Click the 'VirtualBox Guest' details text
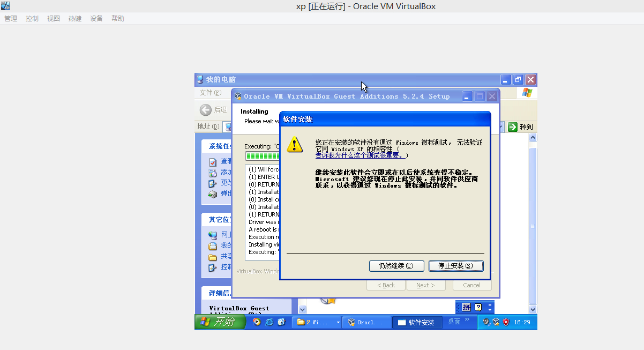 point(239,308)
